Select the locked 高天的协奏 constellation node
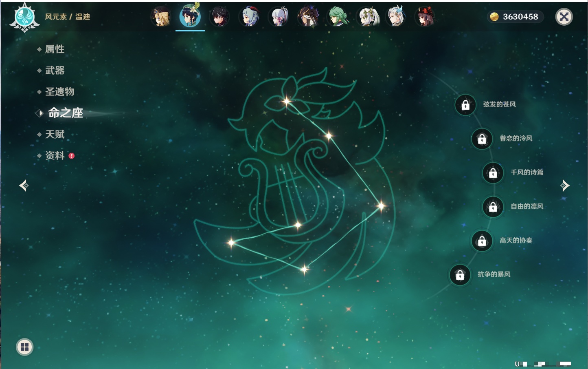The width and height of the screenshot is (588, 369). pyautogui.click(x=482, y=241)
